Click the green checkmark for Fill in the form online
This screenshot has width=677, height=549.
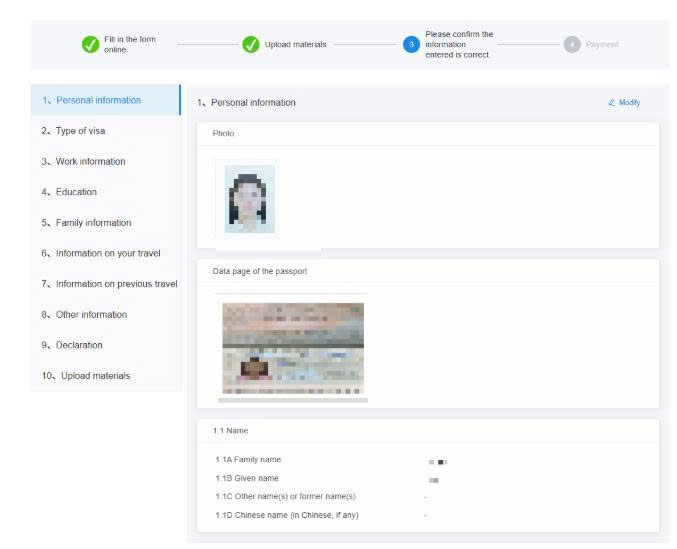[x=91, y=44]
